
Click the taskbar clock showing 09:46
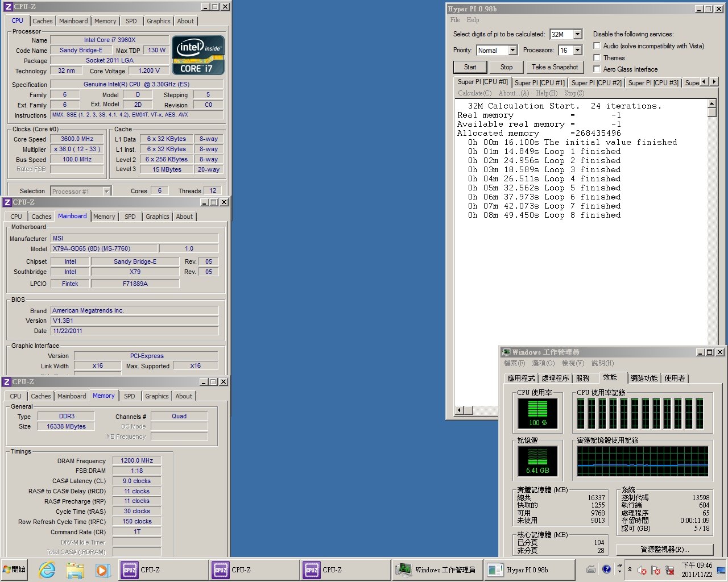697,569
